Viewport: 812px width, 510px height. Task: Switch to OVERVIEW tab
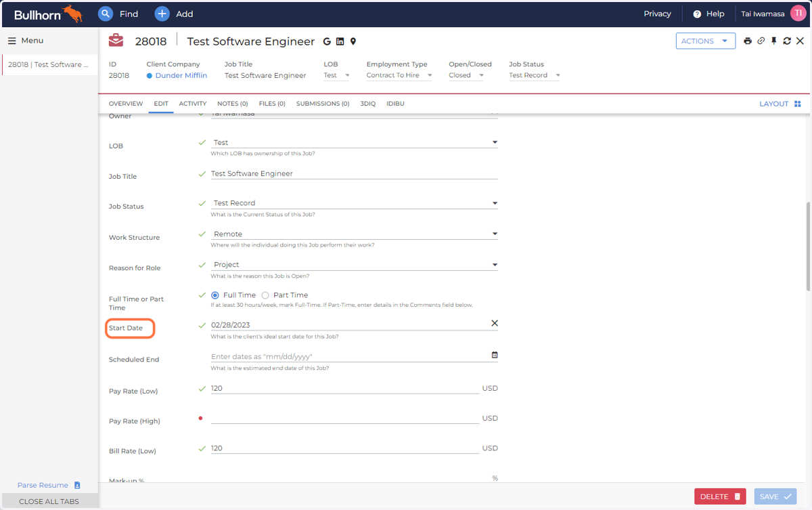(126, 104)
